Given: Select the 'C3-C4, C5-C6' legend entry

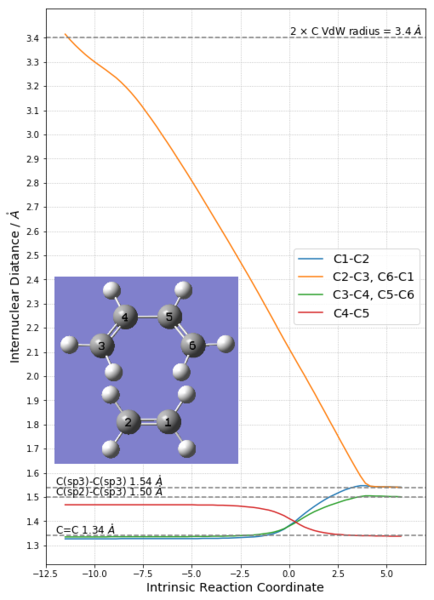Looking at the screenshot, I should pos(374,295).
